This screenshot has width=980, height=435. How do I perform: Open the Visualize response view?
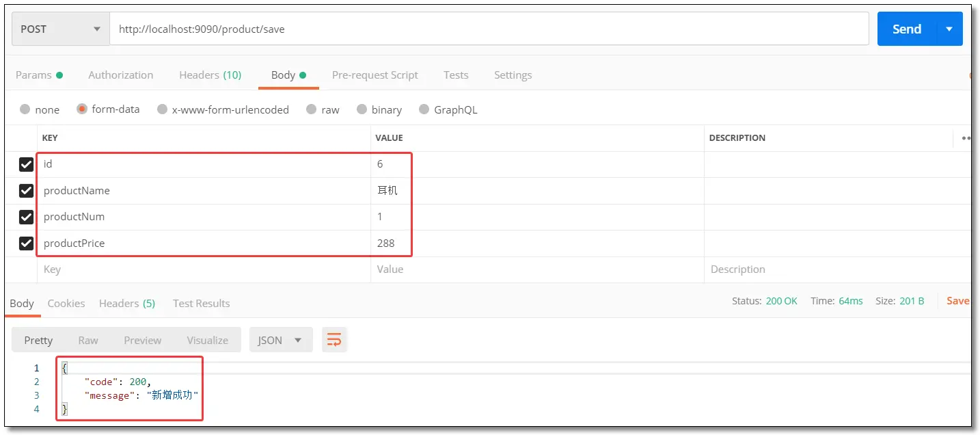[x=208, y=340]
